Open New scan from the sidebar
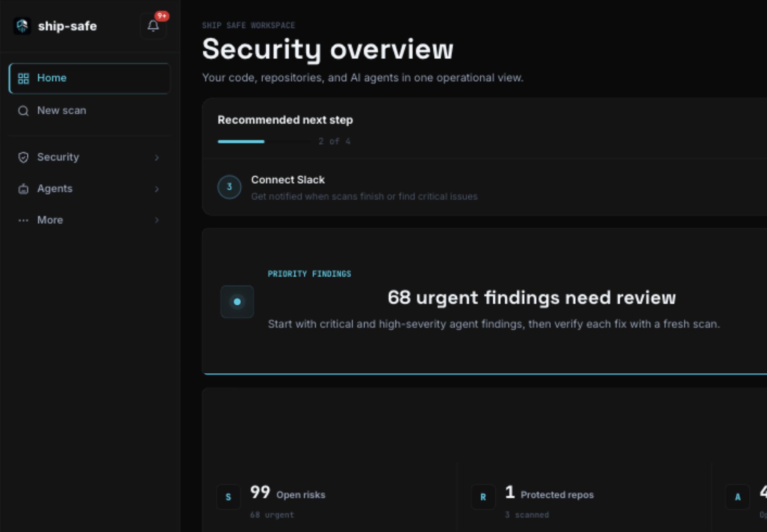 89,111
